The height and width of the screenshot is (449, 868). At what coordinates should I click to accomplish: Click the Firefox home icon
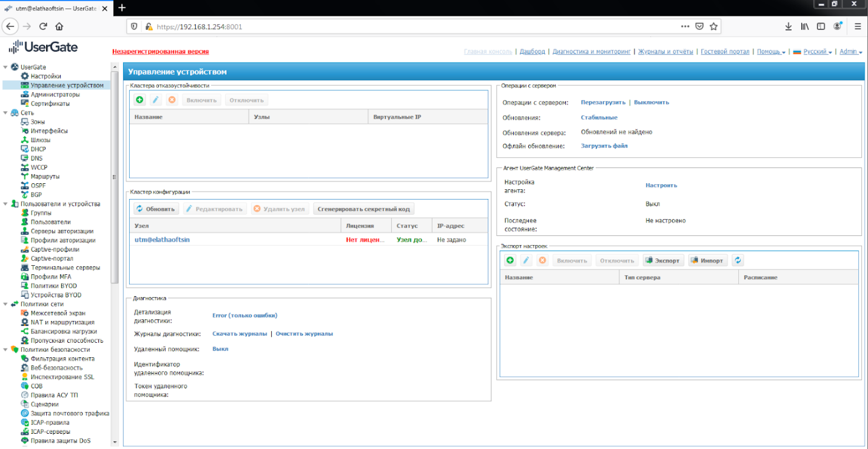click(x=59, y=27)
